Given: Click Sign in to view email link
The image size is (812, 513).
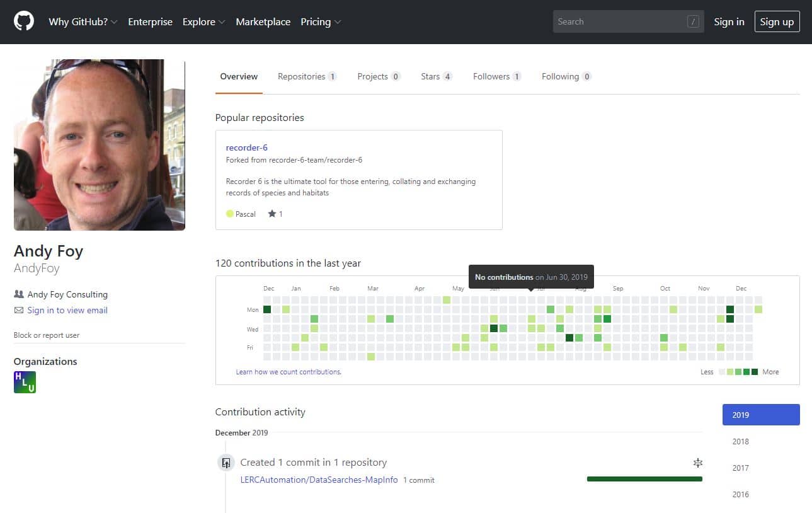Looking at the screenshot, I should [x=67, y=310].
